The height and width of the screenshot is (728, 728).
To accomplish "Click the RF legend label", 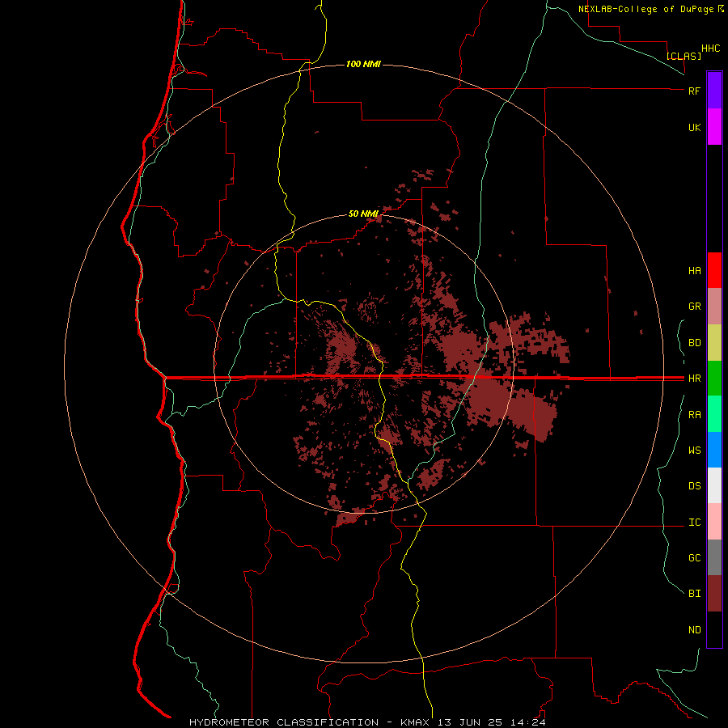I will (x=694, y=91).
